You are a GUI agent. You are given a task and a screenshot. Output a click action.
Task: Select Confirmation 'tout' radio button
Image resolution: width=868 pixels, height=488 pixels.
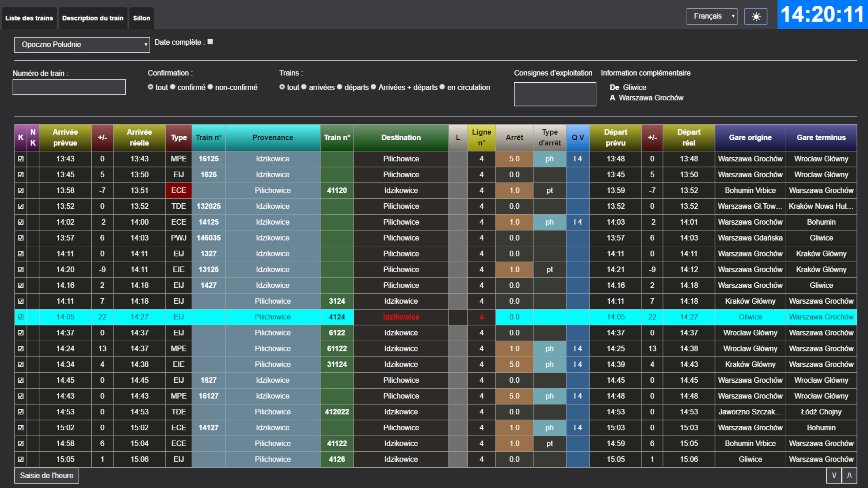click(151, 87)
